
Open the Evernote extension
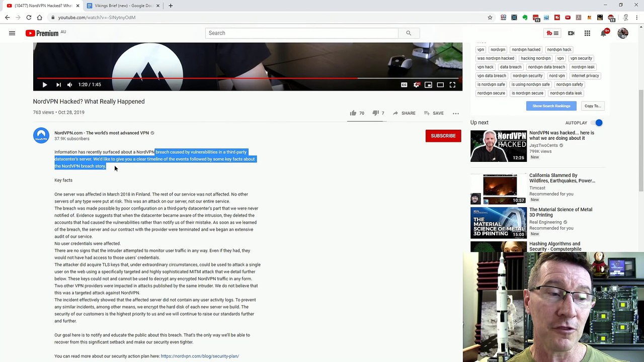pos(525,18)
